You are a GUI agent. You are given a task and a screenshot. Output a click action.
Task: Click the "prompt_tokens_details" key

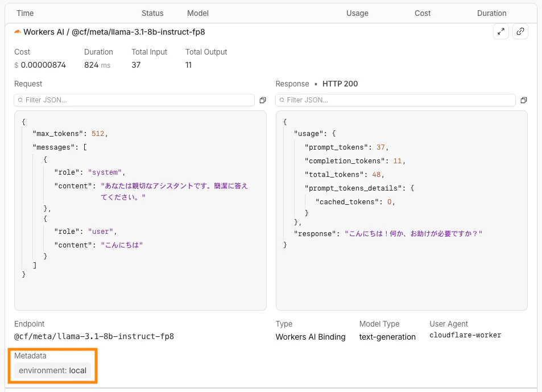pyautogui.click(x=353, y=188)
